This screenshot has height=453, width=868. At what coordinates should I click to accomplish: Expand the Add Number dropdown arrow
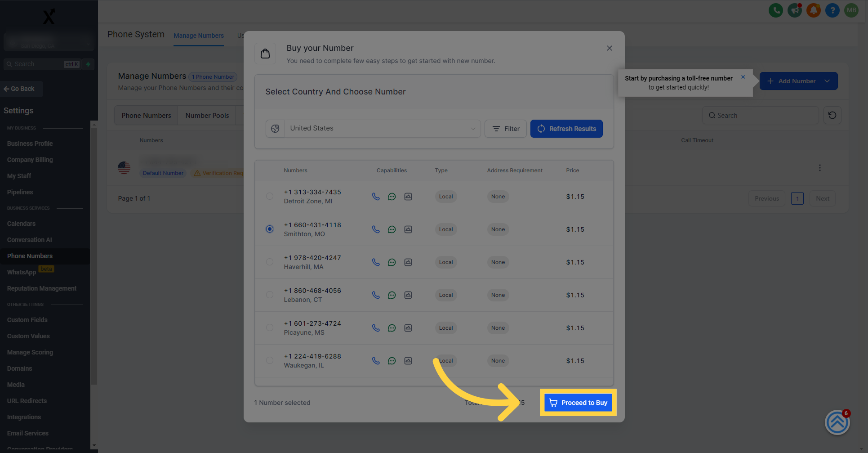[x=827, y=81]
